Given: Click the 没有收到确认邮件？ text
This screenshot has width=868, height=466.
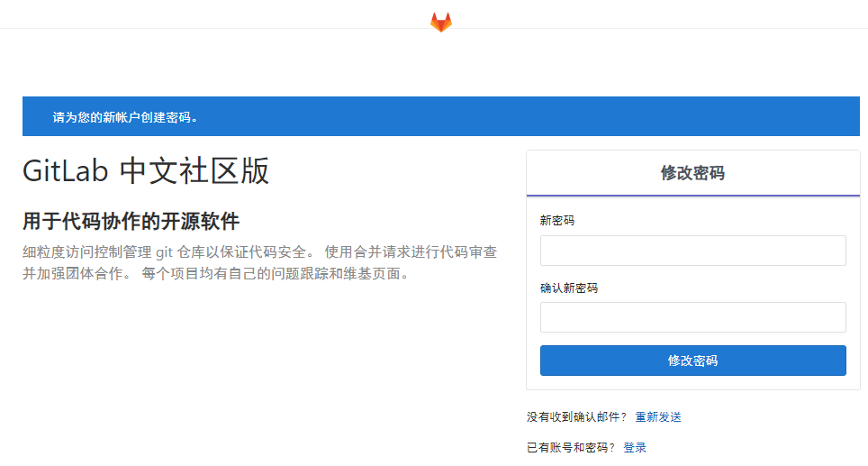Looking at the screenshot, I should pyautogui.click(x=576, y=417).
